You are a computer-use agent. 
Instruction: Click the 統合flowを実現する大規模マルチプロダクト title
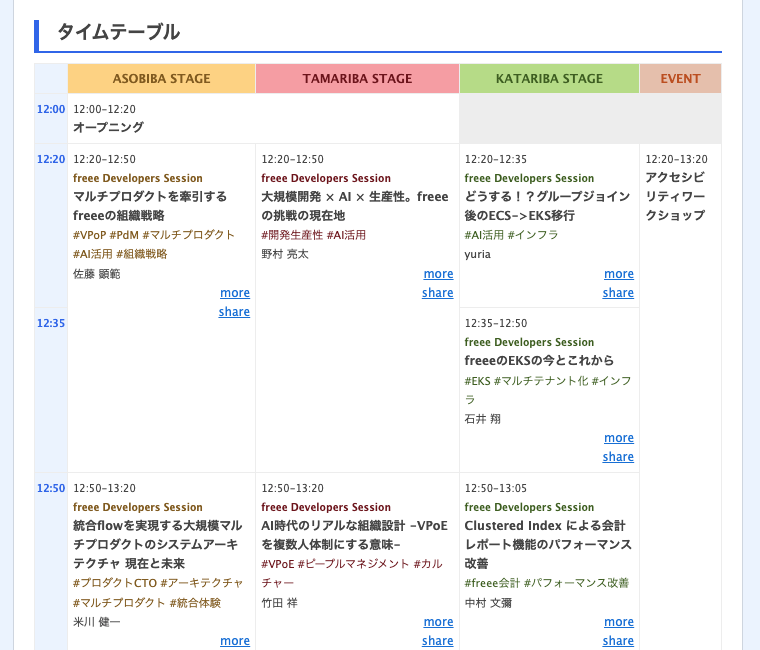tap(158, 544)
